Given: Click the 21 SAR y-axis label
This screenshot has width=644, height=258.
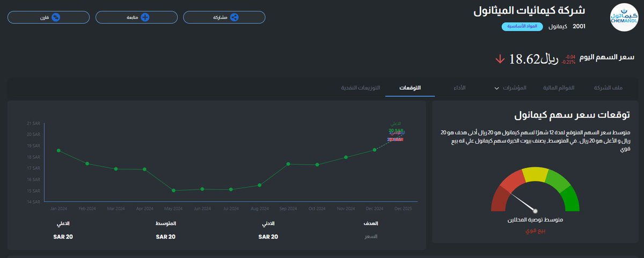Looking at the screenshot, I should 33,123.
